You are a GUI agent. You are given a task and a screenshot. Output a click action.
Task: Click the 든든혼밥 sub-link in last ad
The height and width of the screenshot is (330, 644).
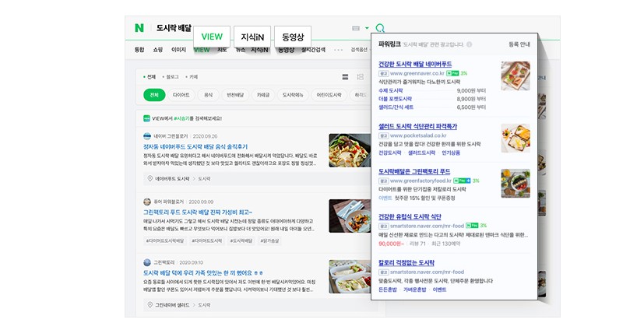[388, 290]
